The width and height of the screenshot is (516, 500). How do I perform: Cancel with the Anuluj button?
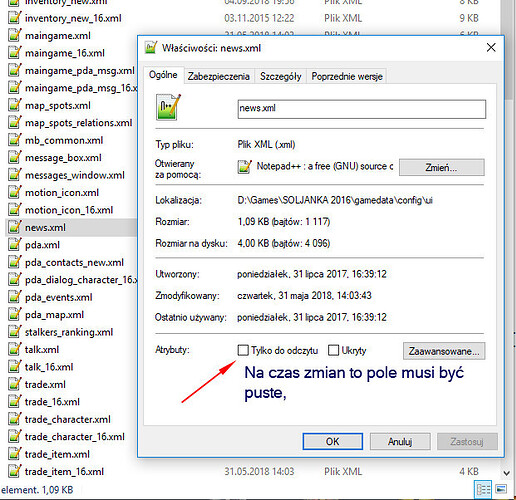[x=400, y=441]
